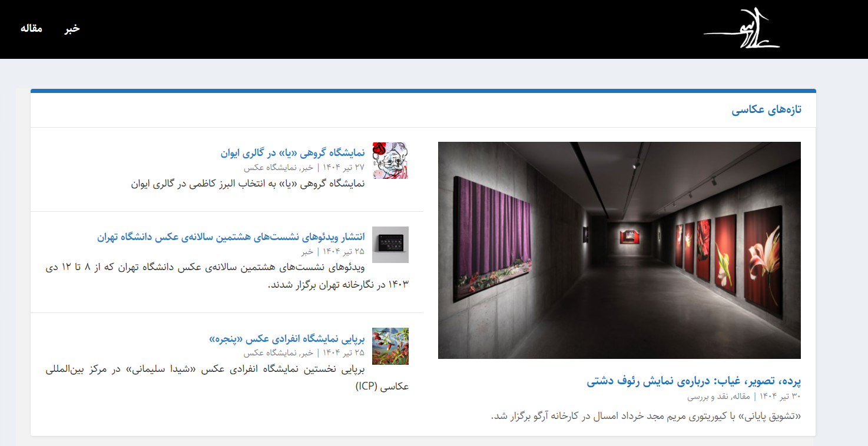Click the مقاله، نقد و بررسی category label
Image resolution: width=868 pixels, height=446 pixels.
(718, 397)
